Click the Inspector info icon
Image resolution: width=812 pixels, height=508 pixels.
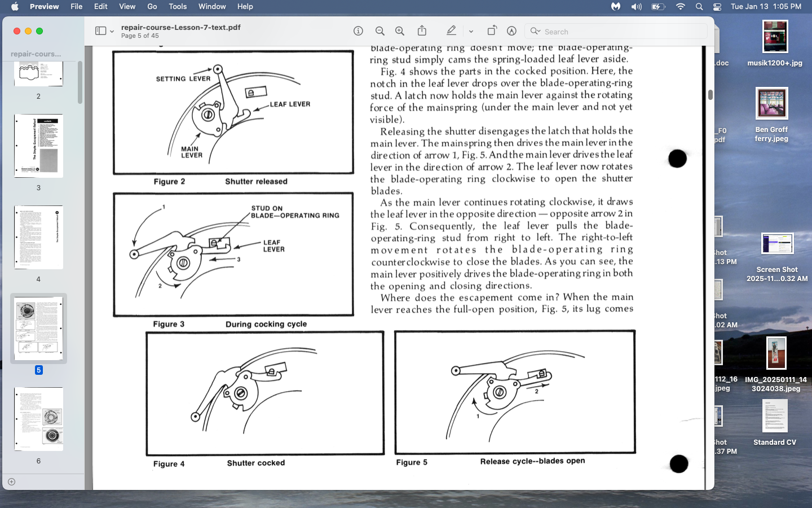(358, 31)
